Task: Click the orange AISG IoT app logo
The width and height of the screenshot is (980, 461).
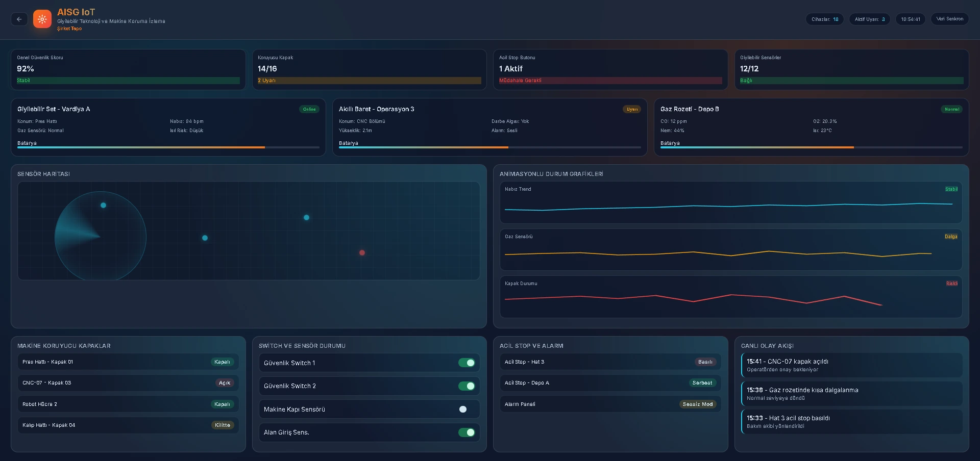Action: tap(42, 19)
